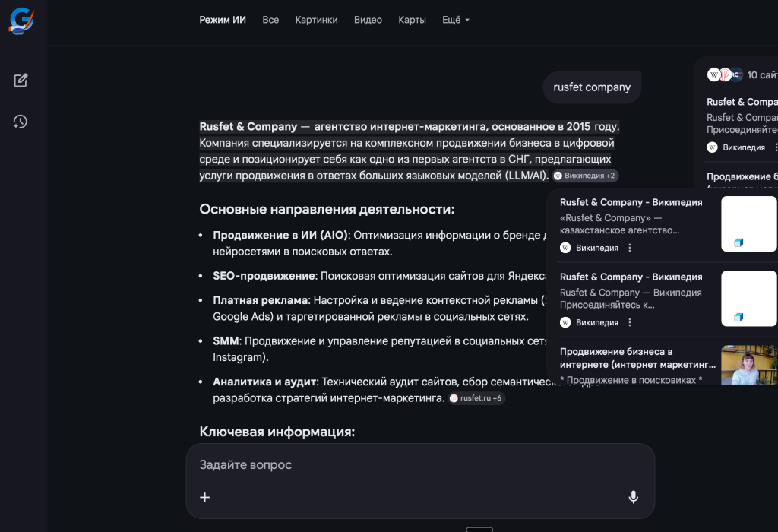Viewport: 778px width, 532px height.
Task: Start a new chat via the compose icon
Action: 21,80
